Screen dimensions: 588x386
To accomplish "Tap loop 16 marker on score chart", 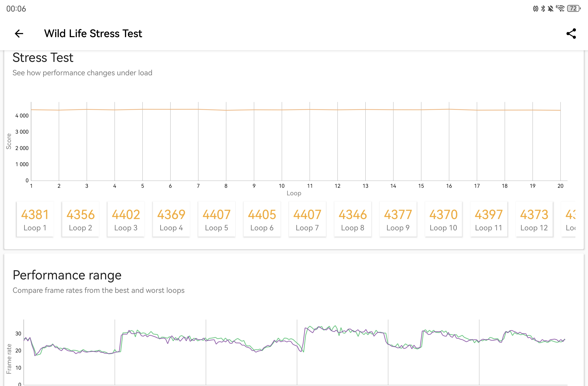I will 449,109.
